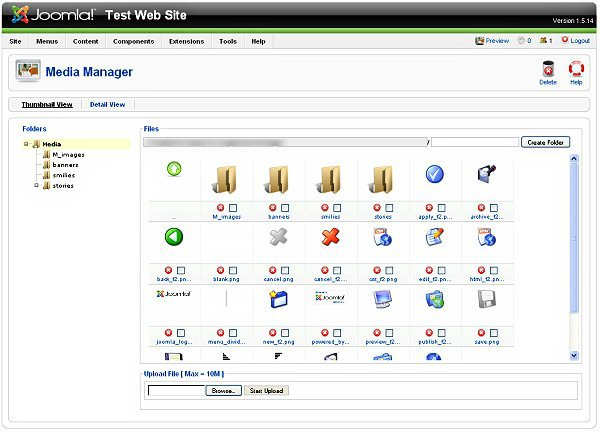Tick the checkbox for menu_divider file
The width and height of the screenshot is (600, 432).
[x=233, y=333]
